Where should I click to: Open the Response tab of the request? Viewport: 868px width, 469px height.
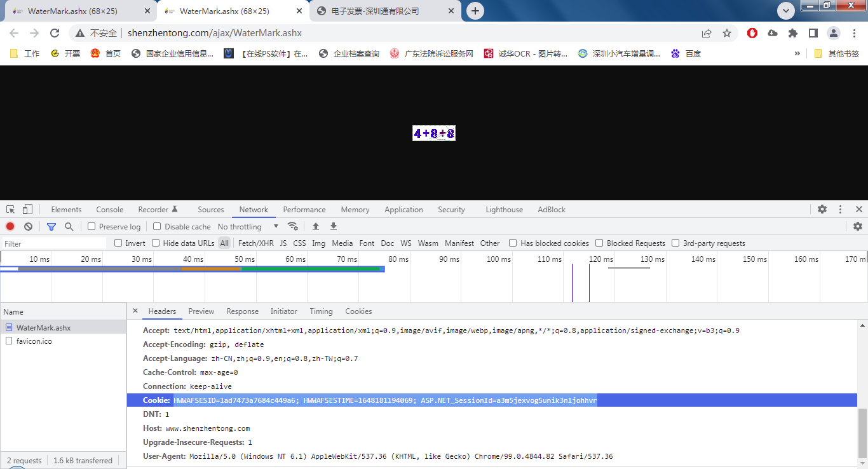coord(242,311)
